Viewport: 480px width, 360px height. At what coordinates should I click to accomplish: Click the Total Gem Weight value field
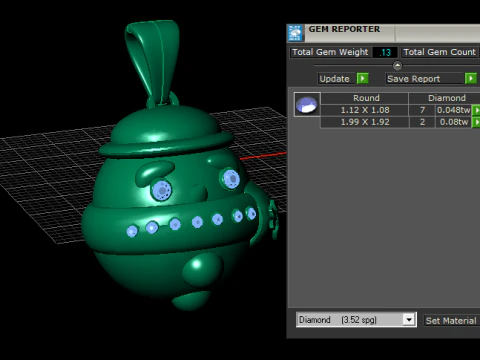pyautogui.click(x=385, y=52)
